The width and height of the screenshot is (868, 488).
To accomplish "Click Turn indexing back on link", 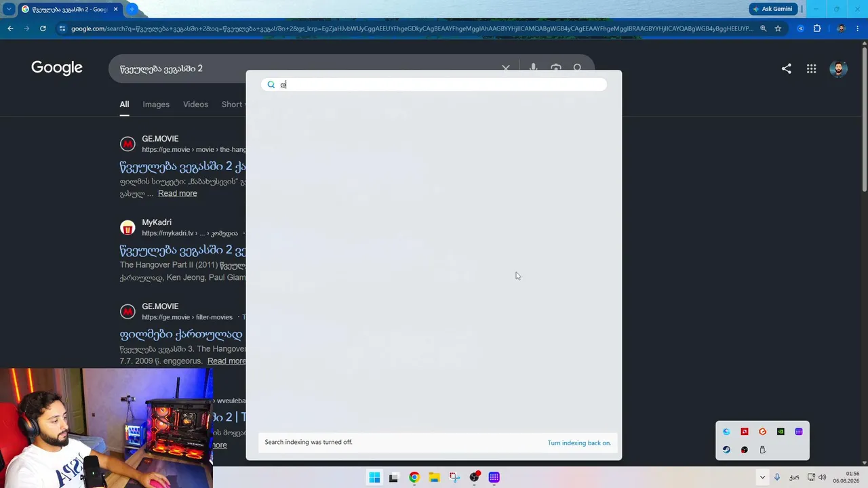I will click(x=579, y=443).
